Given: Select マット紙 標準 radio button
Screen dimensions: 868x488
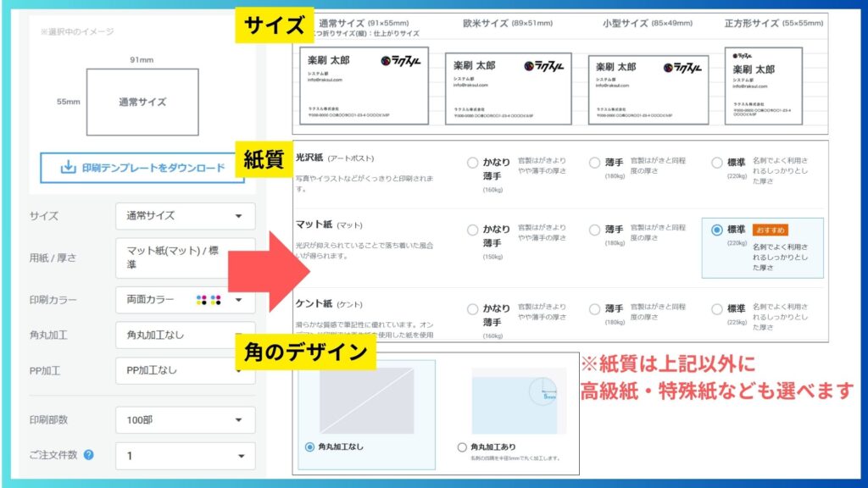Looking at the screenshot, I should pos(717,230).
